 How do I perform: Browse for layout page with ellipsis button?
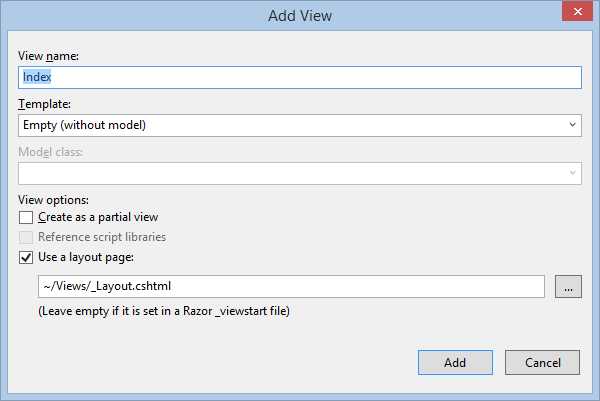click(568, 286)
